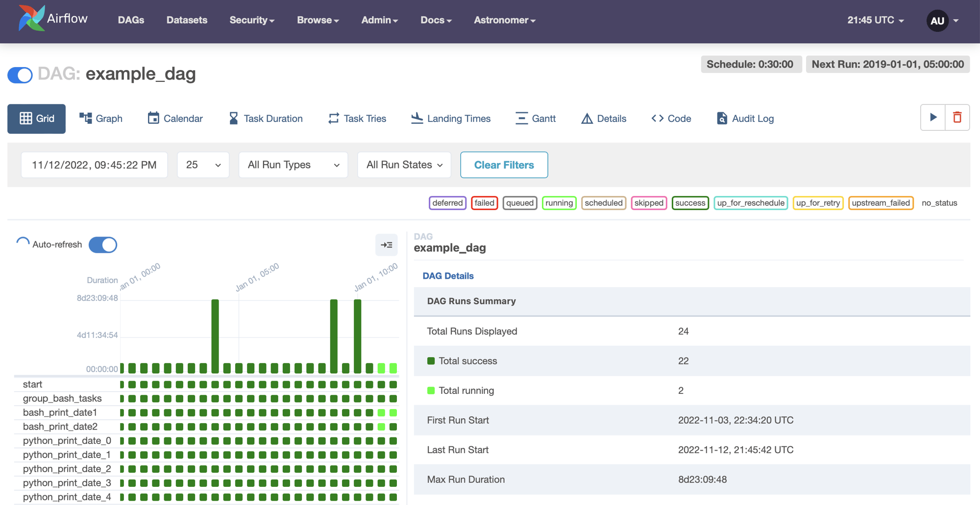Select the date filter input field

click(x=94, y=165)
